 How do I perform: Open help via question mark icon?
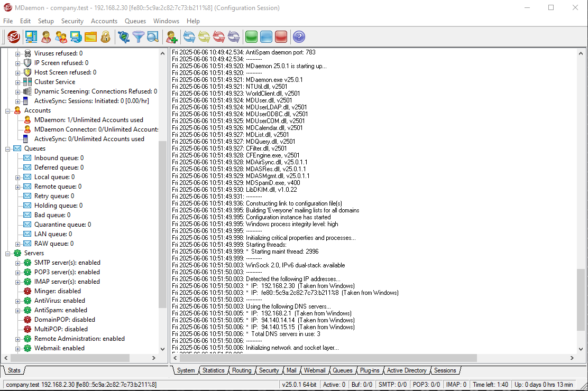(299, 37)
